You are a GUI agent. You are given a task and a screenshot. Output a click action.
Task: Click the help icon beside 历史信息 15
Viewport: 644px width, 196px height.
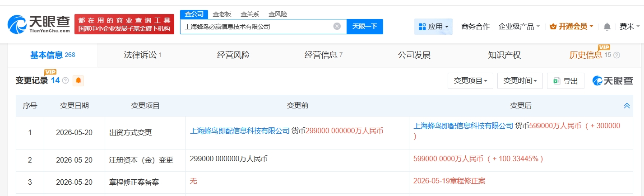pos(617,55)
